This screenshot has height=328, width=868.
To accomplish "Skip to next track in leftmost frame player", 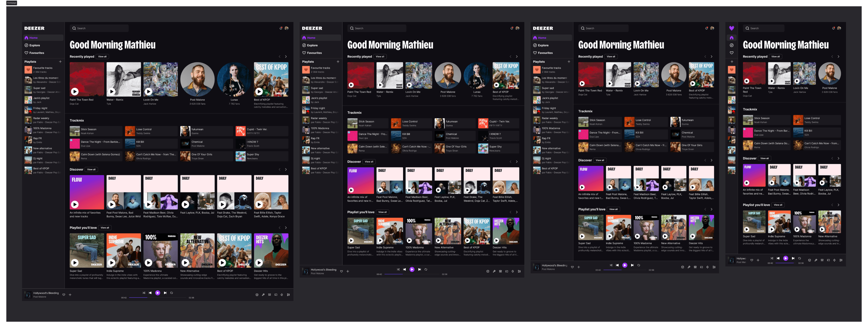I will pos(165,293).
